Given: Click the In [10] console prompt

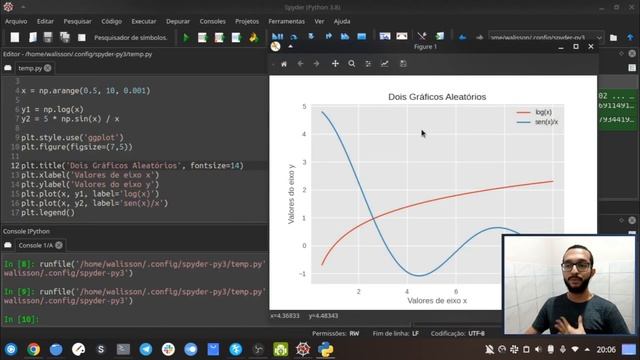Looking at the screenshot, I should (21, 319).
